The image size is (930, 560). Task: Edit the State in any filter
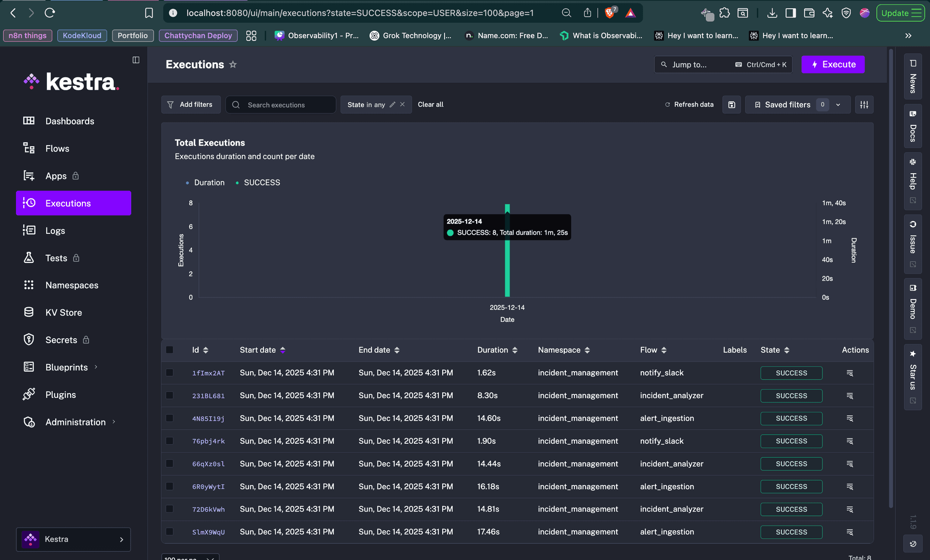coord(392,105)
